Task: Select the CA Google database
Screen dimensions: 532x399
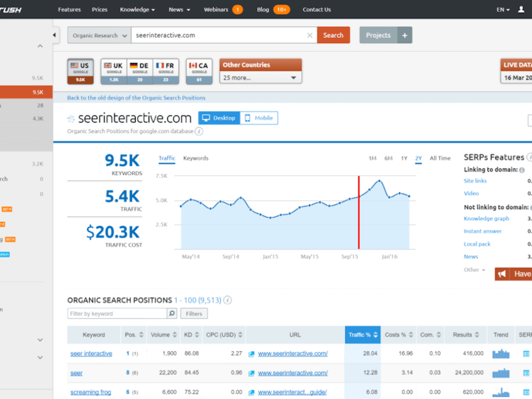Action: coord(199,71)
